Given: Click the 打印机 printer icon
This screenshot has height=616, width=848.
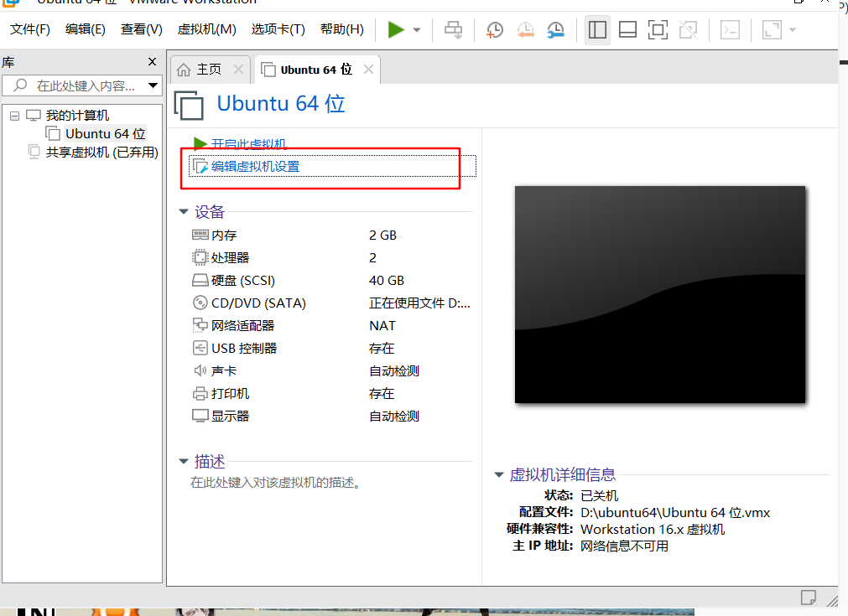Looking at the screenshot, I should (200, 393).
